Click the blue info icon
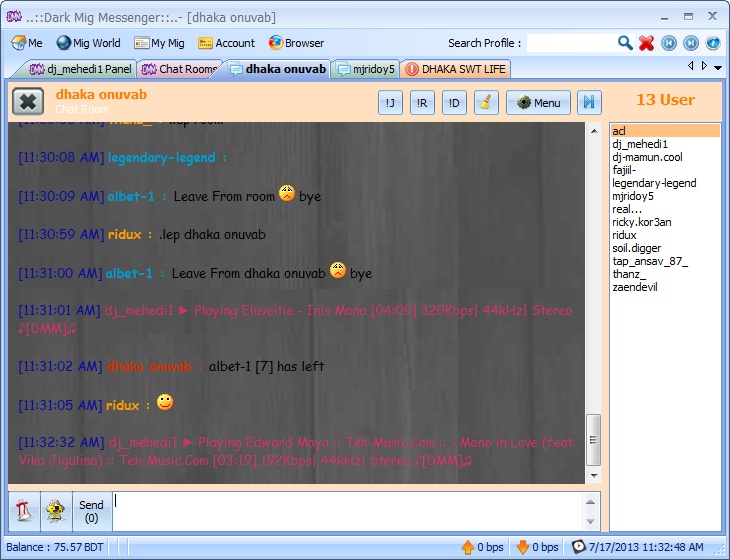 (x=713, y=43)
